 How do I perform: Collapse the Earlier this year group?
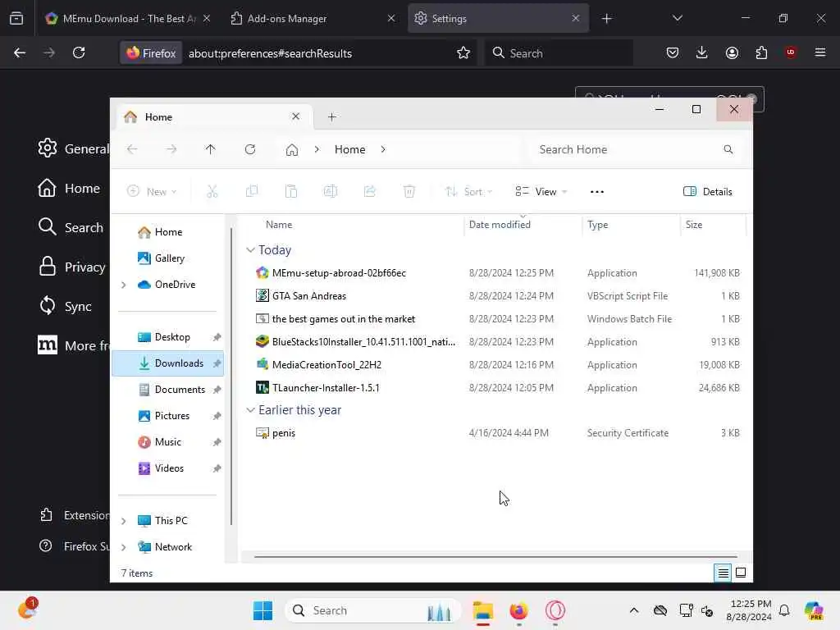coord(250,410)
